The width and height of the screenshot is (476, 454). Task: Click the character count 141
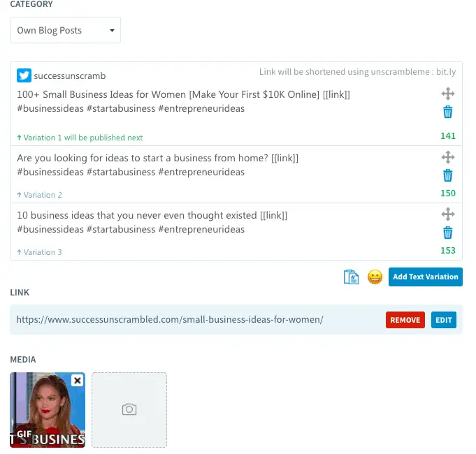point(448,136)
